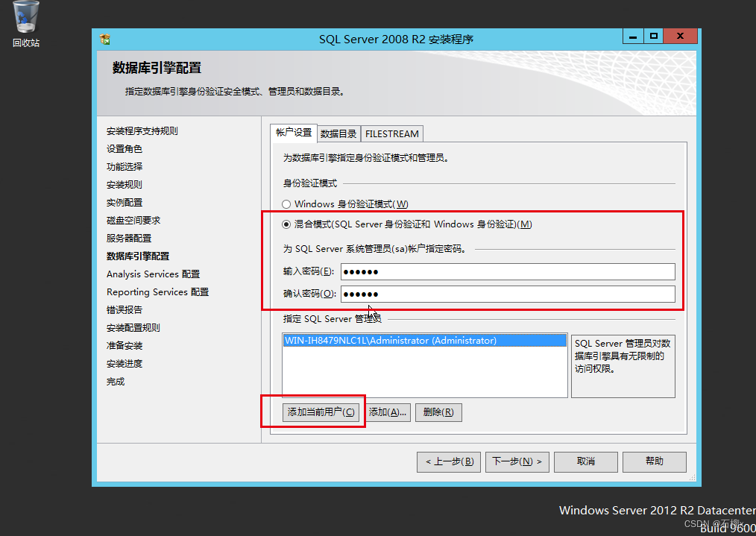The width and height of the screenshot is (756, 536).
Task: Click 错误报告 step in sidebar
Action: 125,310
